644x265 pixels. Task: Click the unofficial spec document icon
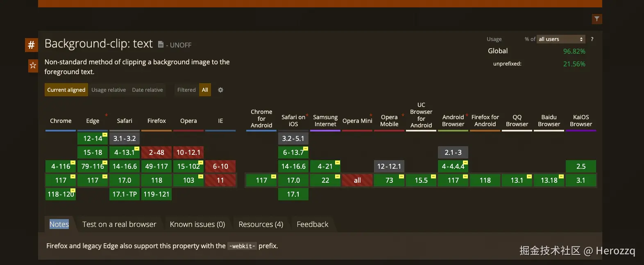point(161,44)
